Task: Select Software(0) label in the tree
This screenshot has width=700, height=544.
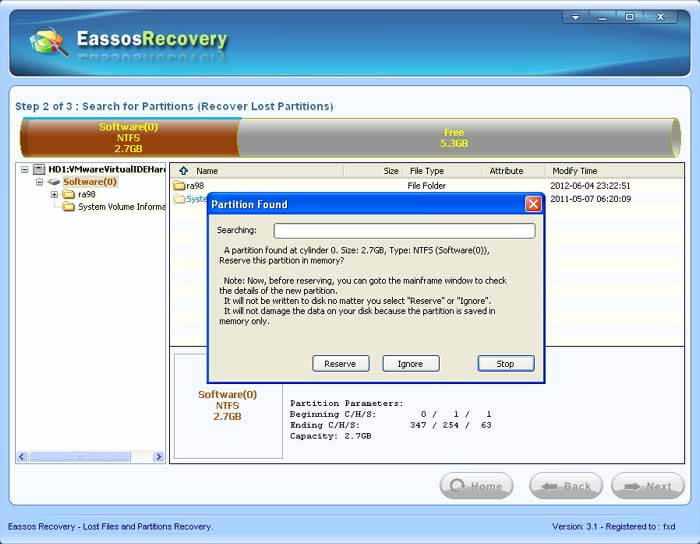Action: [90, 182]
